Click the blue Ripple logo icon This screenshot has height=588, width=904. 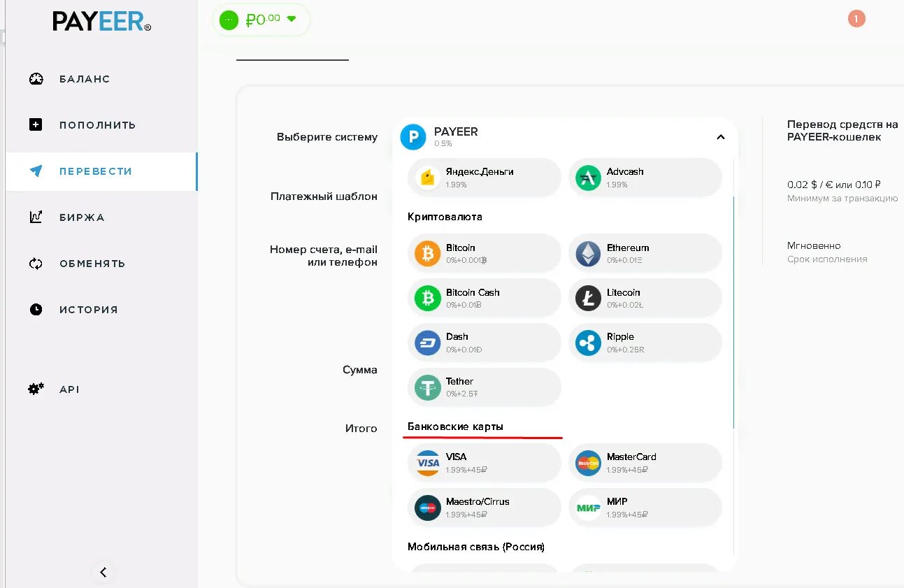tap(588, 343)
